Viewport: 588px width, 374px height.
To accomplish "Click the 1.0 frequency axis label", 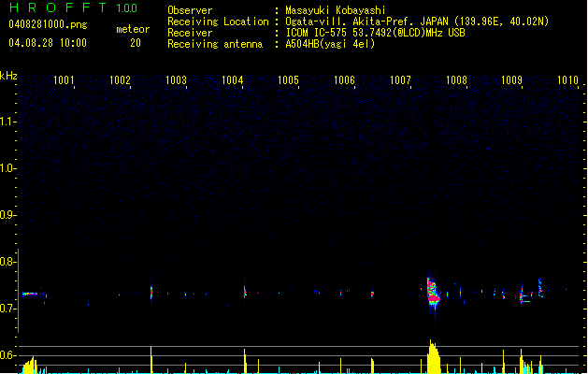I will tap(7, 168).
